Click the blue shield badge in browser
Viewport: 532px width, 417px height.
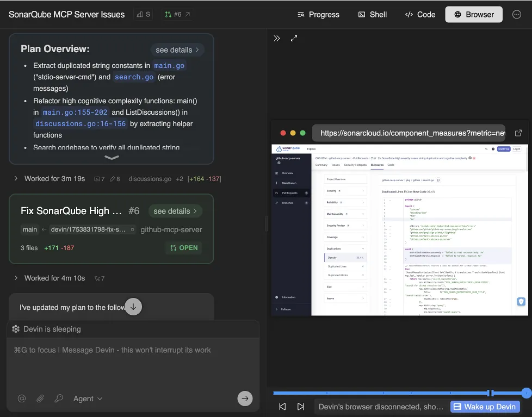click(x=521, y=301)
